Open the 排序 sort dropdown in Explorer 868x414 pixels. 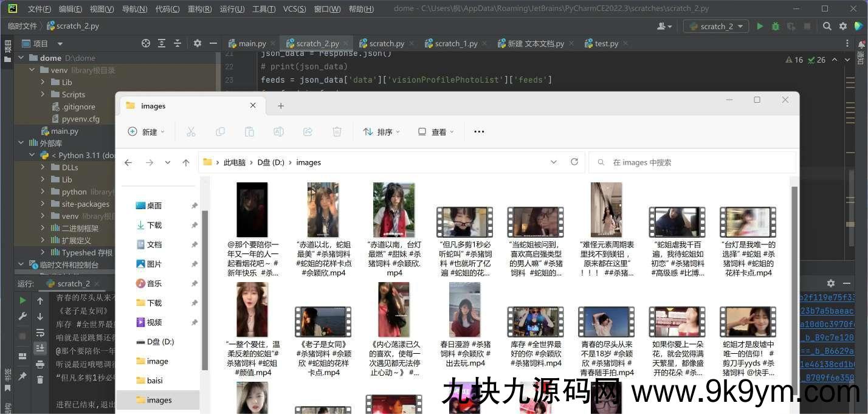(382, 132)
